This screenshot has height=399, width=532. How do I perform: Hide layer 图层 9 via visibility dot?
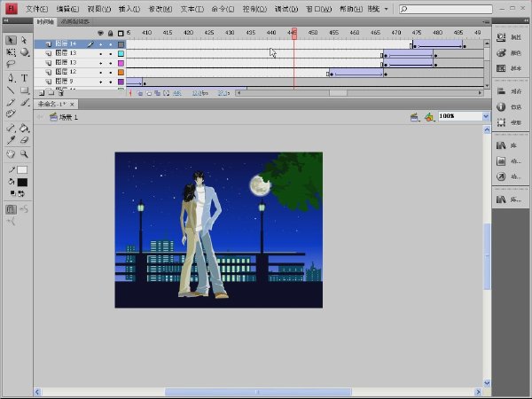(100, 82)
